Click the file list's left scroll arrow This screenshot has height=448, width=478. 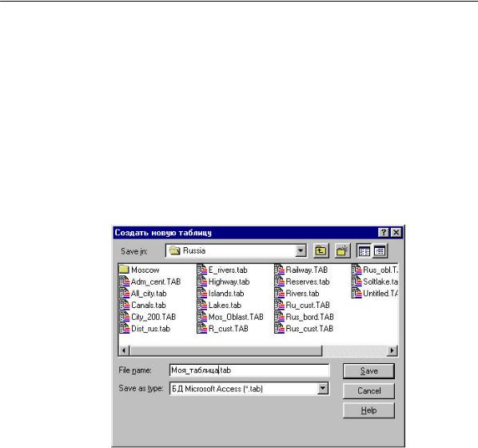[124, 350]
